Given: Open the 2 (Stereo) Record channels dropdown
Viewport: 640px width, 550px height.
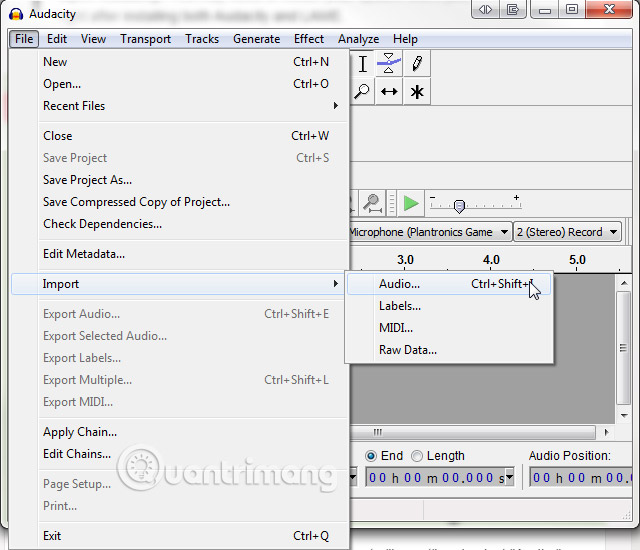Looking at the screenshot, I should click(x=567, y=232).
